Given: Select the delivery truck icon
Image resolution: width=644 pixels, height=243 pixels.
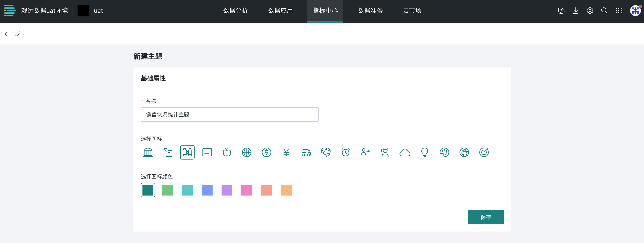Looking at the screenshot, I should pyautogui.click(x=306, y=152).
